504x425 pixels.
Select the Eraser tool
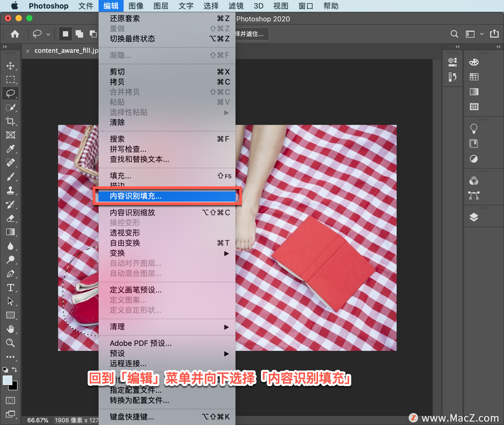[x=10, y=218]
